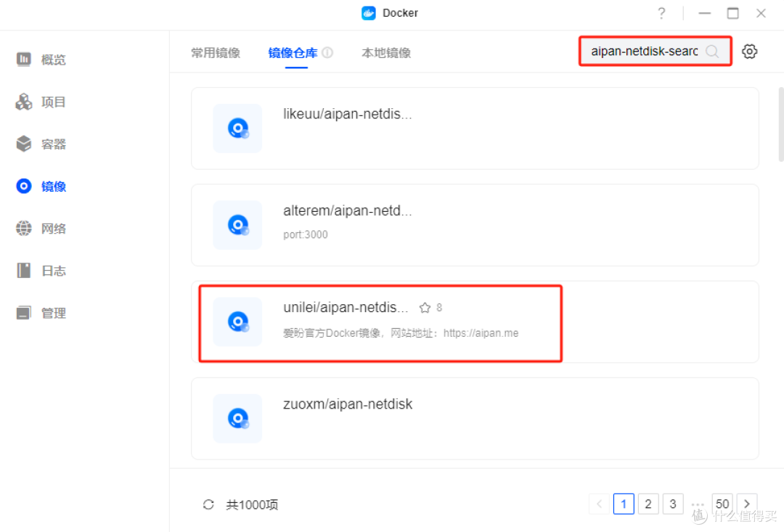Image resolution: width=784 pixels, height=532 pixels.
Task: Select the likeuu/aipan-netdis... image name
Action: coord(348,114)
